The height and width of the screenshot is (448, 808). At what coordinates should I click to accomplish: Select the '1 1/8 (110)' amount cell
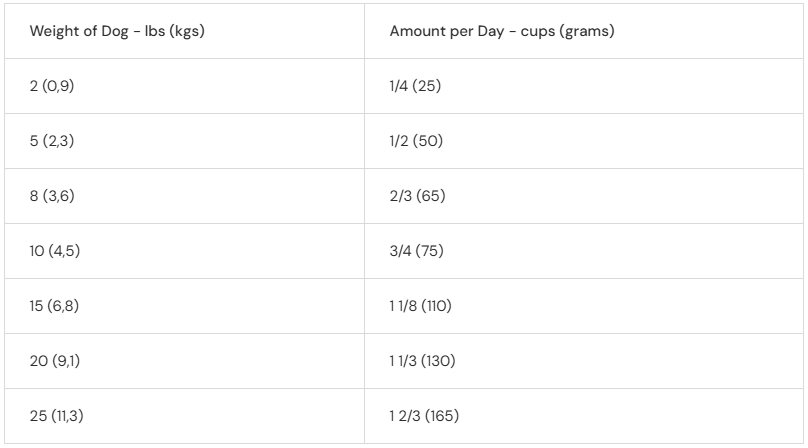tap(584, 306)
